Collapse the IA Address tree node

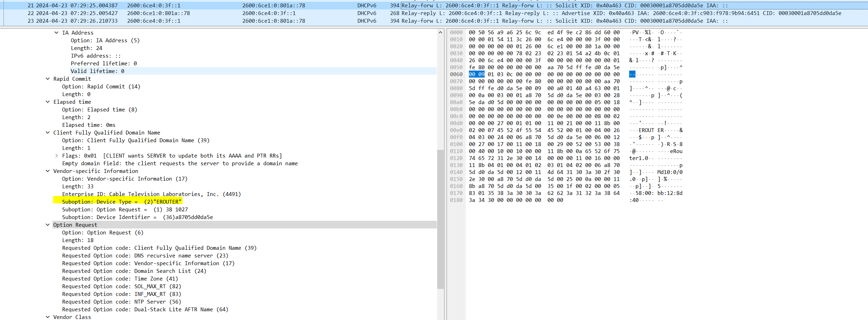(x=56, y=32)
